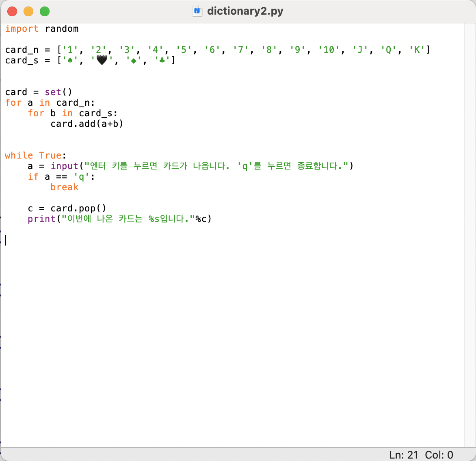This screenshot has height=461, width=476.
Task: Click the 'input' function name
Action: click(x=64, y=166)
